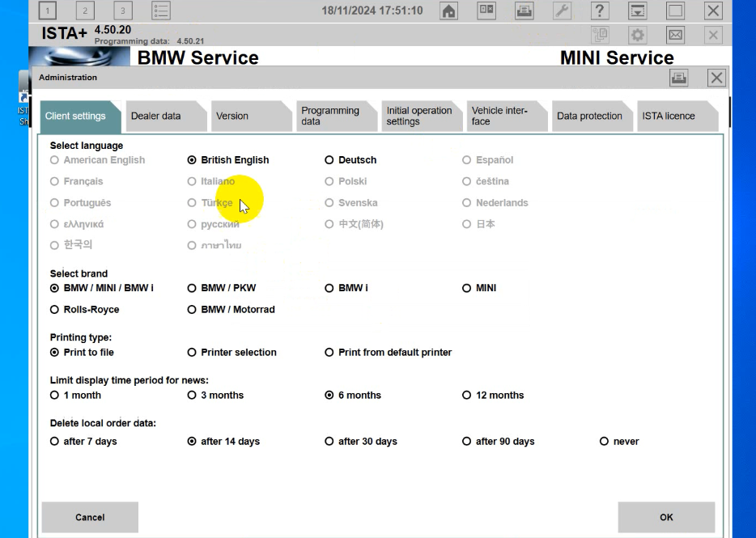Click the maximize window icon in top toolbar

pyautogui.click(x=675, y=11)
